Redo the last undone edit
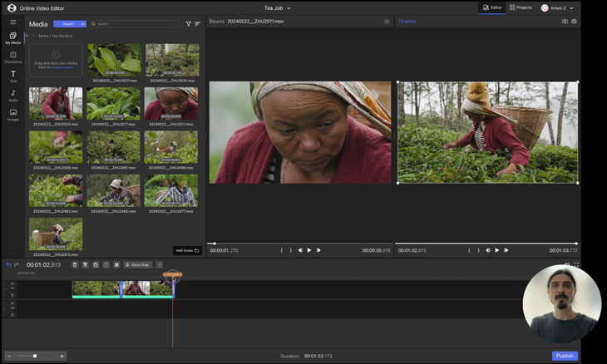The image size is (607, 364). 17,264
